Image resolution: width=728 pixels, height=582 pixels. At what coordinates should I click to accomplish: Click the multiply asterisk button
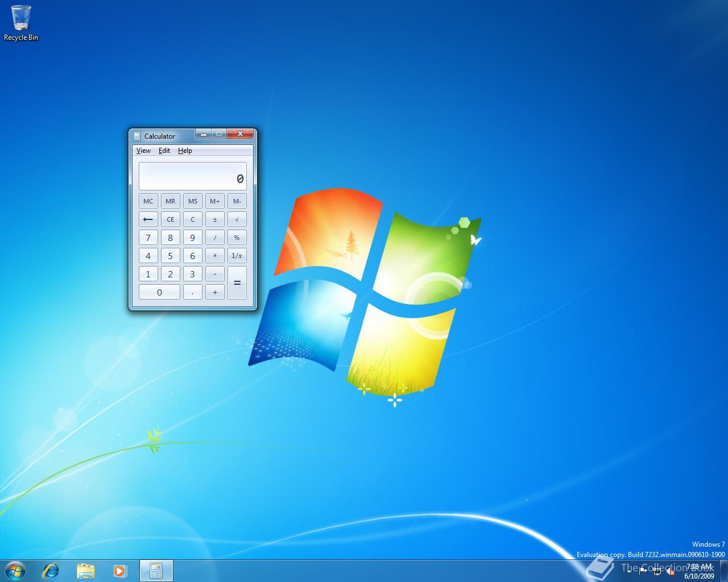215,256
